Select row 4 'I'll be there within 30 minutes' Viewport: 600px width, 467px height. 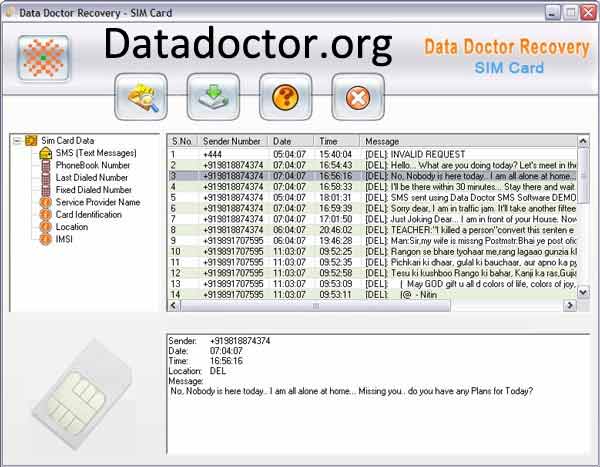pyautogui.click(x=372, y=187)
